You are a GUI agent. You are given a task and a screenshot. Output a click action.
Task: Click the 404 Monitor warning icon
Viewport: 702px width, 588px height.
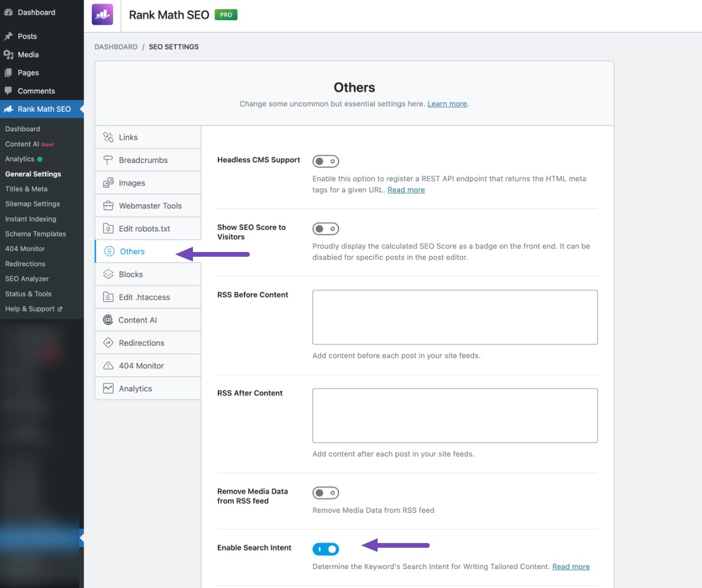[108, 366]
